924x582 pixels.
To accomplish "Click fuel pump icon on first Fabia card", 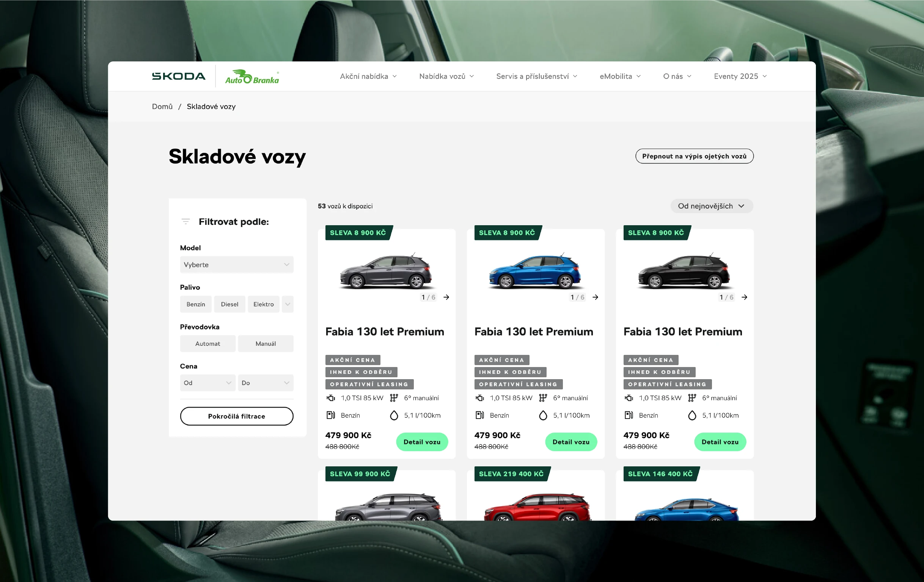I will [x=330, y=415].
